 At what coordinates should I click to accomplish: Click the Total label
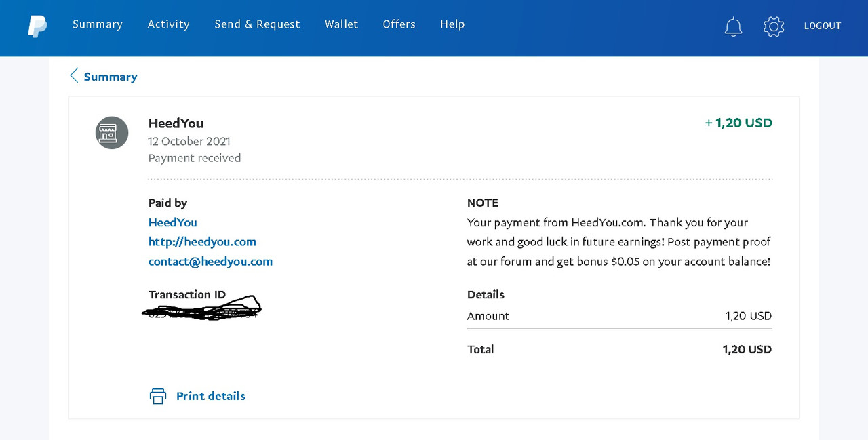tap(480, 349)
